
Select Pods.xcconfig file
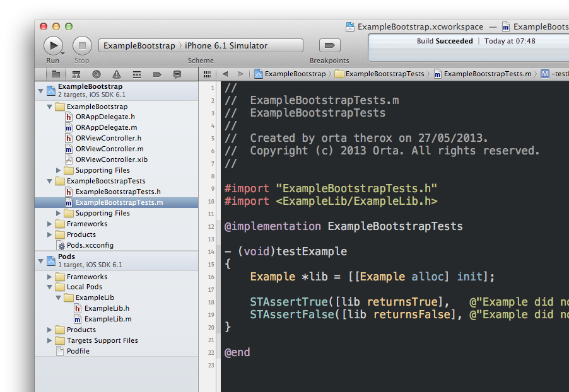click(x=116, y=246)
